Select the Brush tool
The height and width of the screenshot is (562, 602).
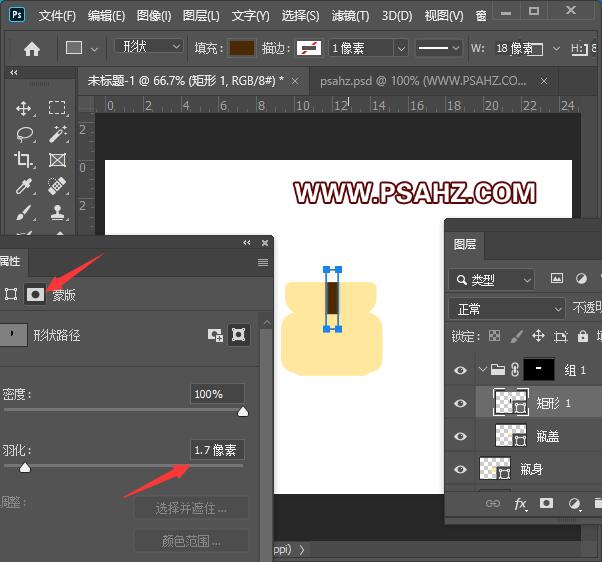pyautogui.click(x=24, y=212)
